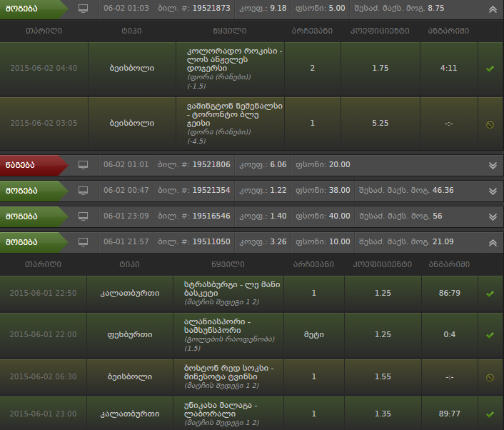Screen dimensions: 504x430
Task: Collapse ticket 19511050 with the up chevron
Action: click(493, 243)
